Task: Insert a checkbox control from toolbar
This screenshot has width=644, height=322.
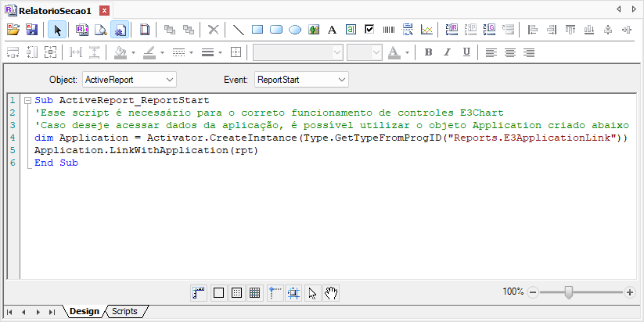Action: 369,30
